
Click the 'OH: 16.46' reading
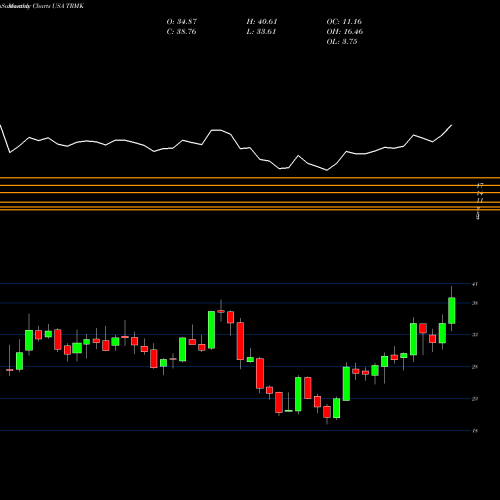pyautogui.click(x=345, y=32)
